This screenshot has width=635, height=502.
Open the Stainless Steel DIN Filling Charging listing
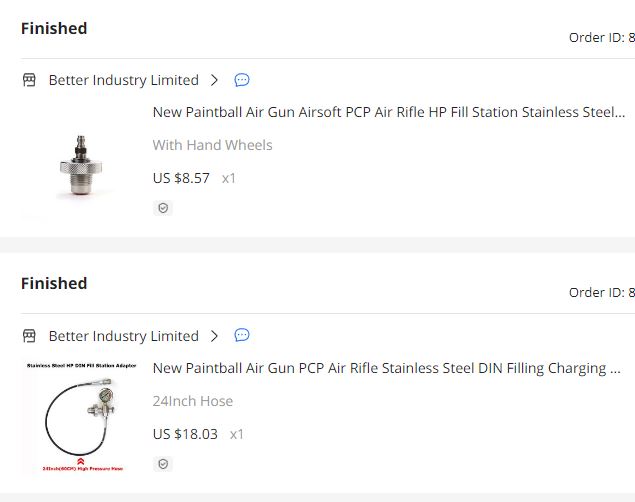[386, 368]
